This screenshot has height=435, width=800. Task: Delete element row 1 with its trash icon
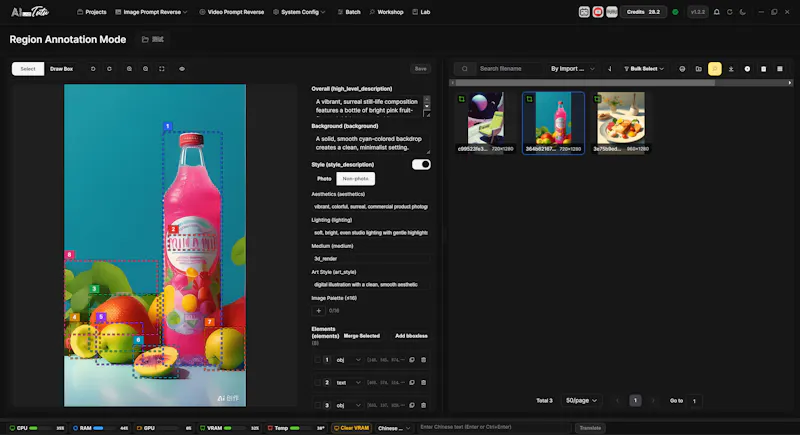click(x=423, y=360)
